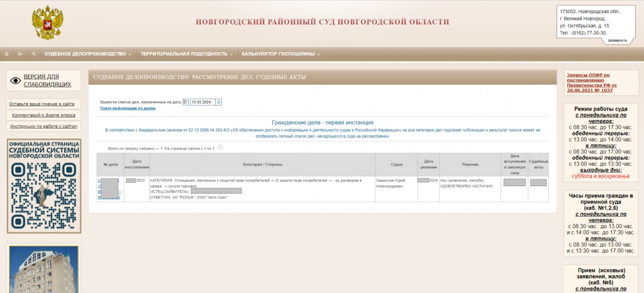Click the eye icon for visually impaired version
The image size is (644, 293).
15,80
